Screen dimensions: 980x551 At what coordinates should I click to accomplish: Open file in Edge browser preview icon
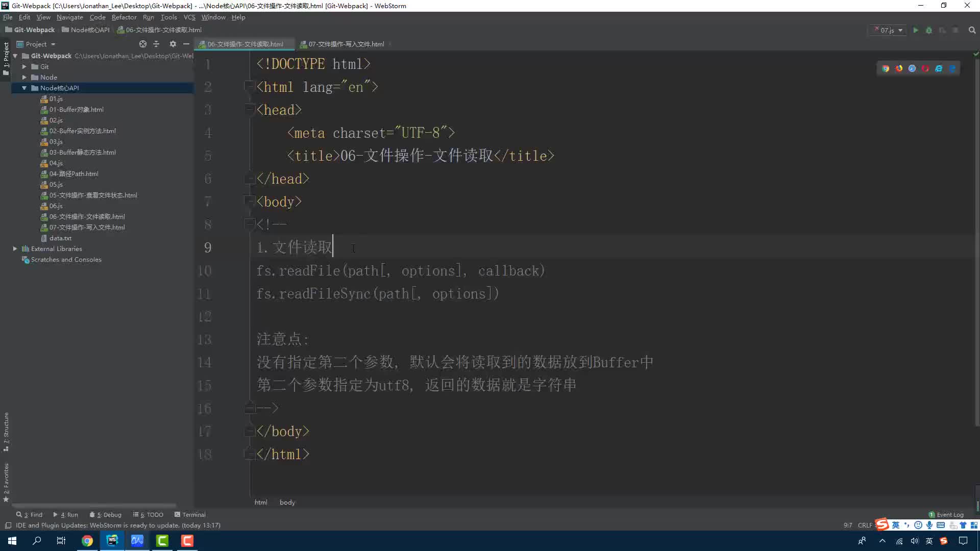(x=952, y=68)
